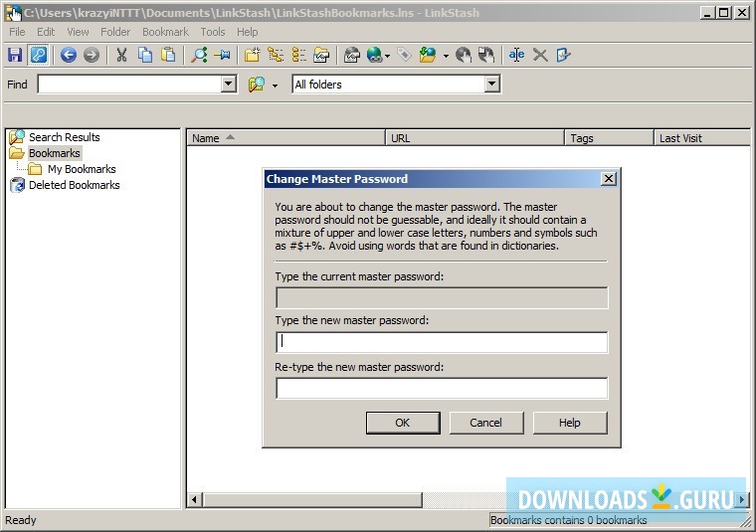Confirm password change with OK button

tap(403, 423)
